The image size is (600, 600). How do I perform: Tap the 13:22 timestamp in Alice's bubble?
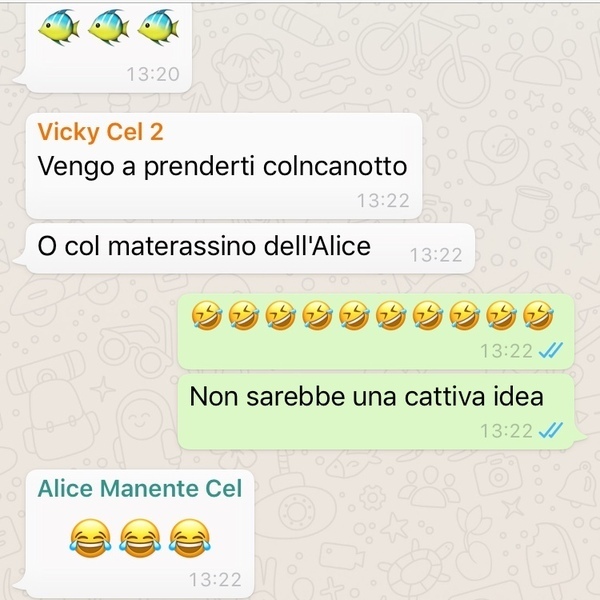click(x=215, y=579)
